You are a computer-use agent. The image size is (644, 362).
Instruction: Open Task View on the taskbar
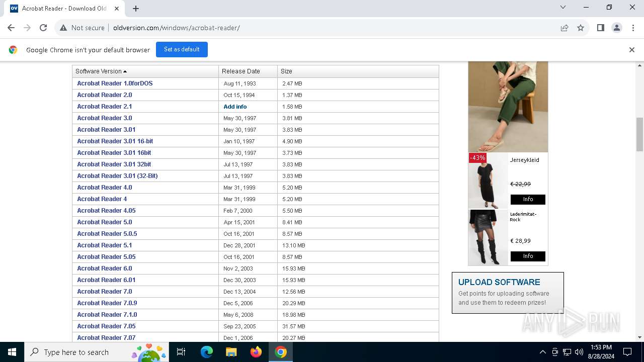click(182, 352)
